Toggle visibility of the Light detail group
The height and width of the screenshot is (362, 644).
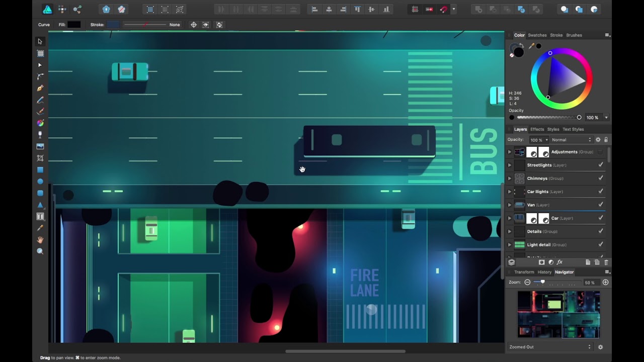(601, 245)
